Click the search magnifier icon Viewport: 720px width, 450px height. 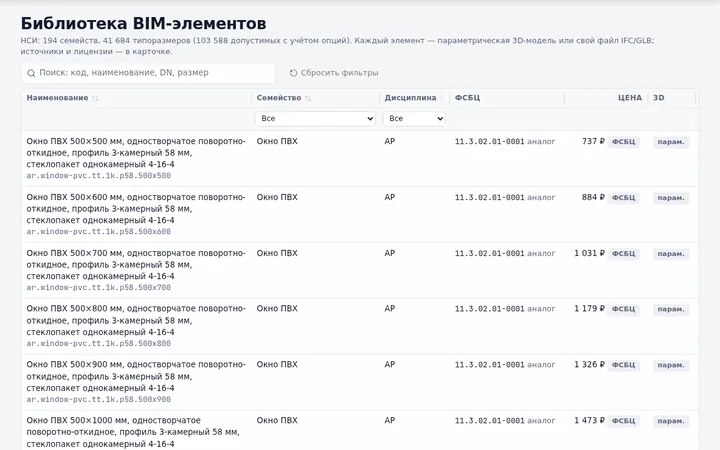(x=31, y=73)
